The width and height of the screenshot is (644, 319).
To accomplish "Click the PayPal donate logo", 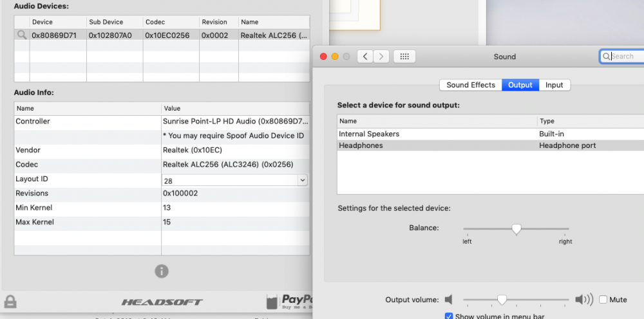I will [289, 301].
